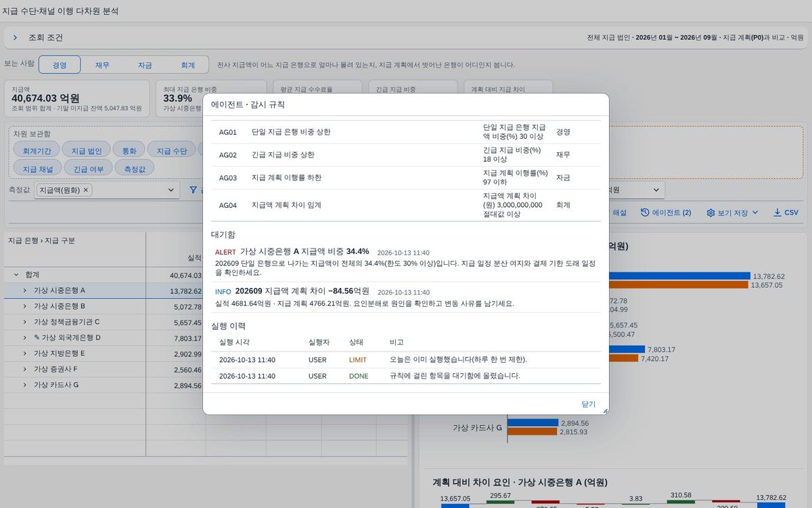
Task: Expand the 가상 외국계은행 D row
Action: pyautogui.click(x=25, y=337)
